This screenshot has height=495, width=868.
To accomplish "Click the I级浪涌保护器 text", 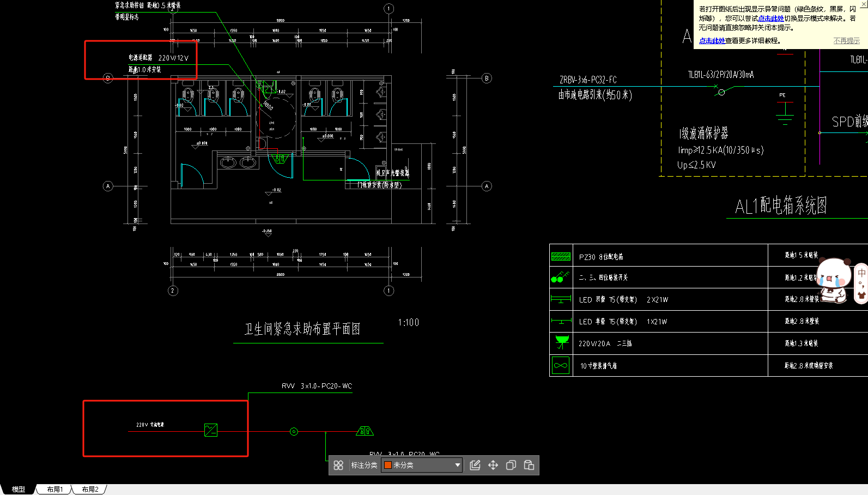I will click(704, 133).
